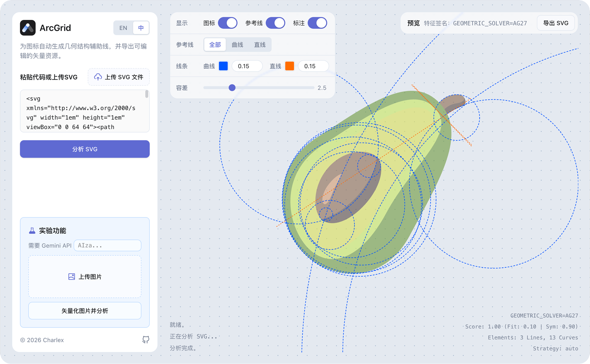
Task: Click the Strategy: auto text
Action: point(555,348)
